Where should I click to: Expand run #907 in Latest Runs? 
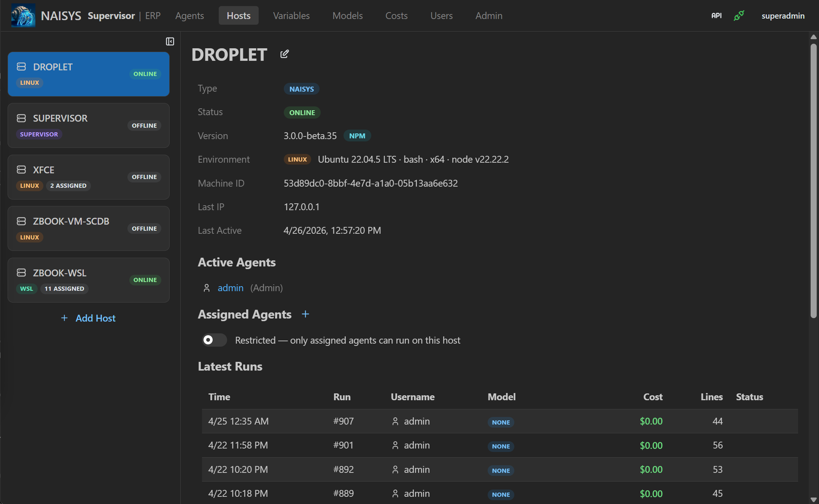coord(343,421)
